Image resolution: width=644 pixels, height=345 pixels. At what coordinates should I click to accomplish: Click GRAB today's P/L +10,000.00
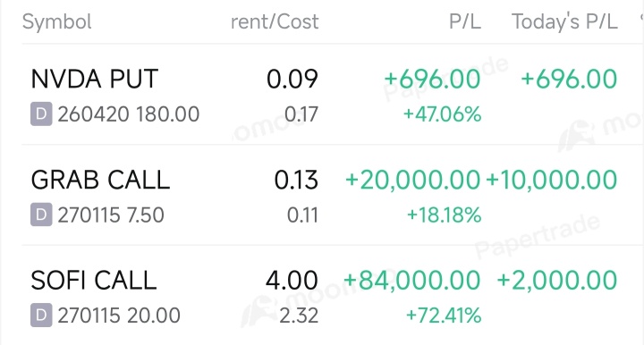coord(552,180)
